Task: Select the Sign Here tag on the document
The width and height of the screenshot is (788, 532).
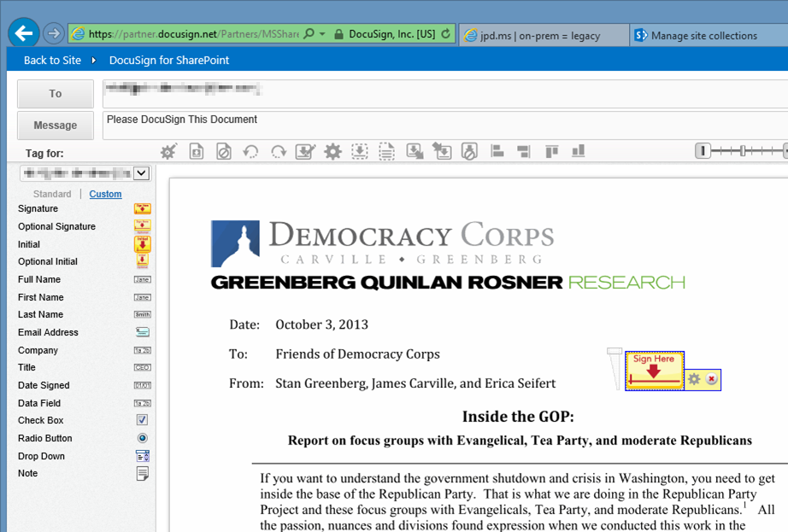Action: click(655, 371)
